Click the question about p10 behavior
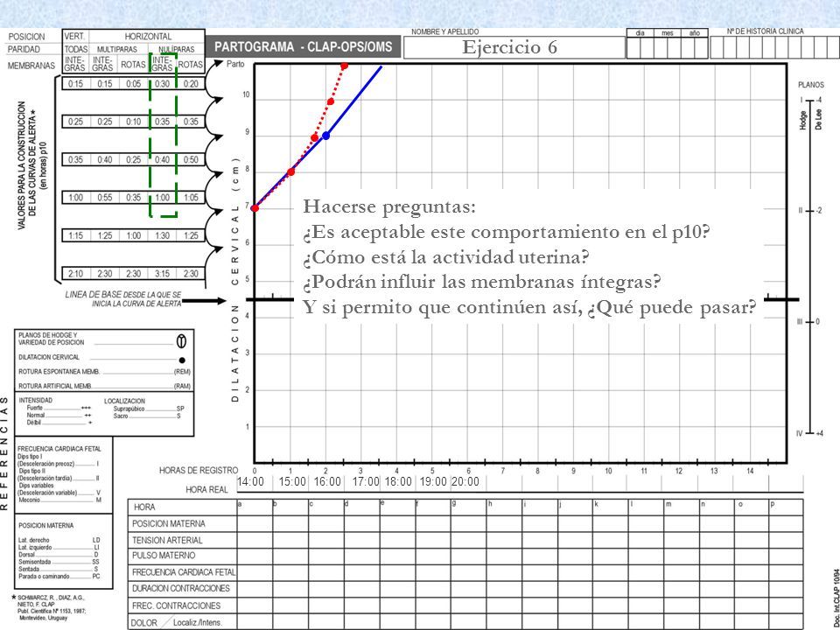The height and width of the screenshot is (630, 840). pos(507,233)
